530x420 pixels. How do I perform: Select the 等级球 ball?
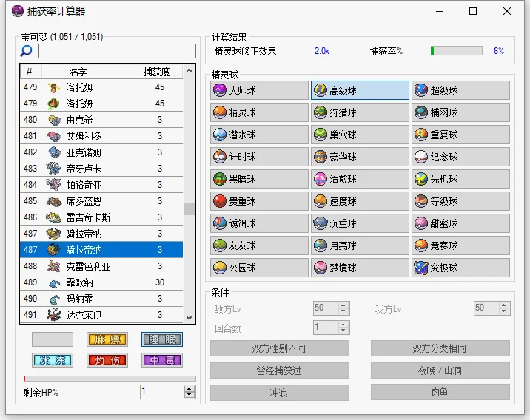click(460, 201)
